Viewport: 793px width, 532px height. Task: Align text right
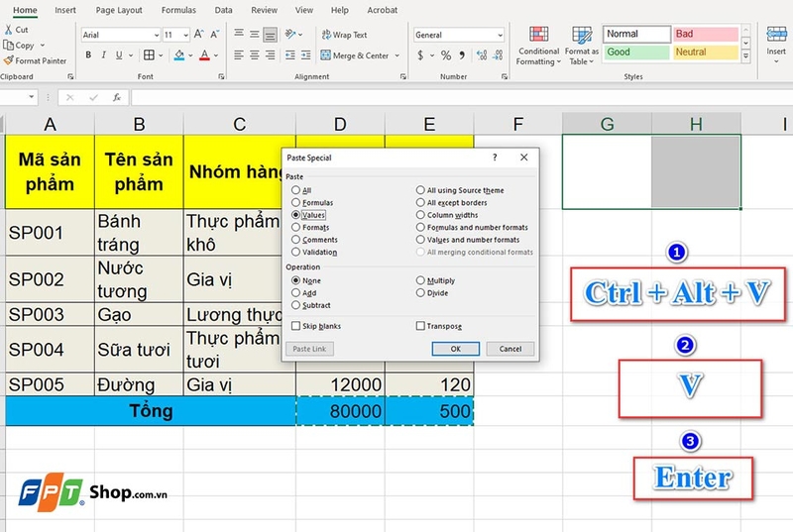pyautogui.click(x=270, y=55)
